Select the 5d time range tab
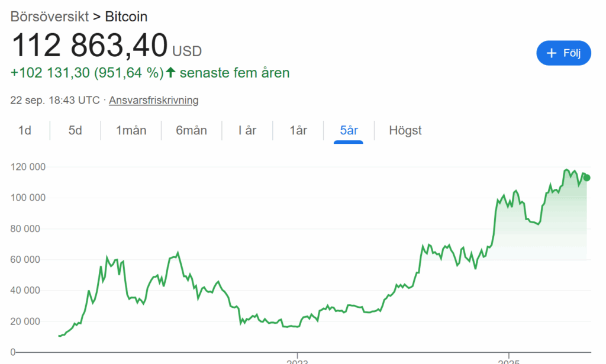The width and height of the screenshot is (606, 364). pos(75,130)
